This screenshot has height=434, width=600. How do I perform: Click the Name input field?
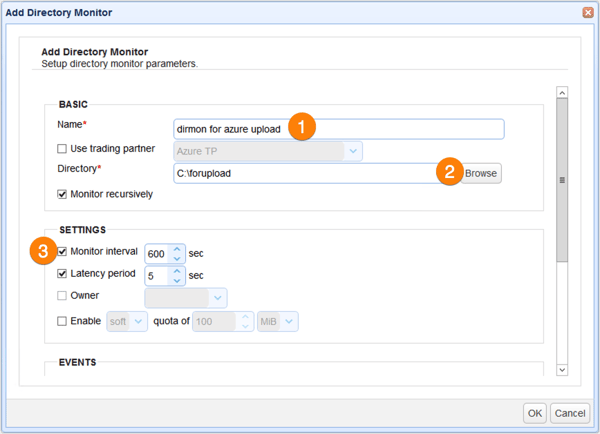tap(339, 129)
